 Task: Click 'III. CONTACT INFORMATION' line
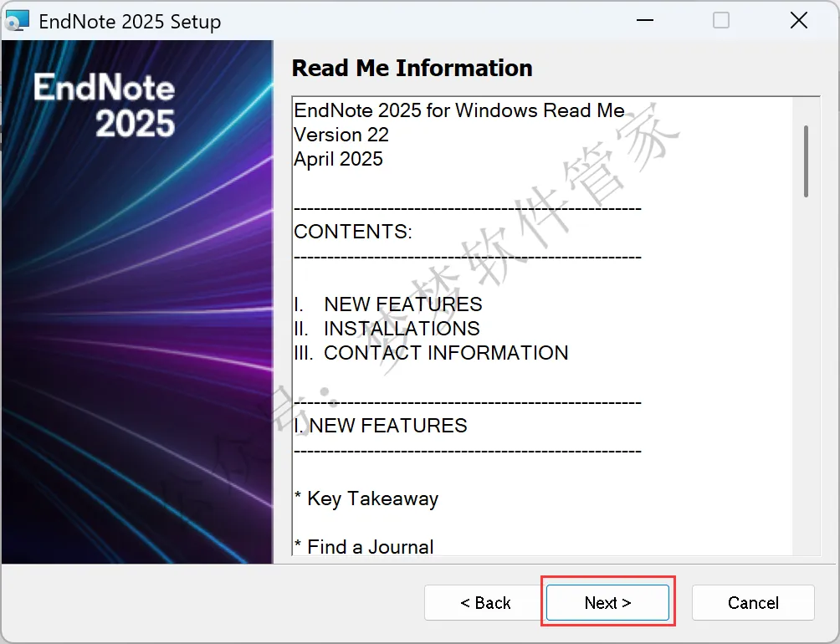(431, 353)
